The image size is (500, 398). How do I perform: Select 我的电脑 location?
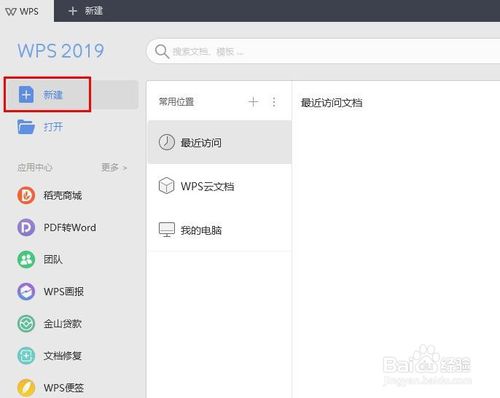tap(220, 230)
